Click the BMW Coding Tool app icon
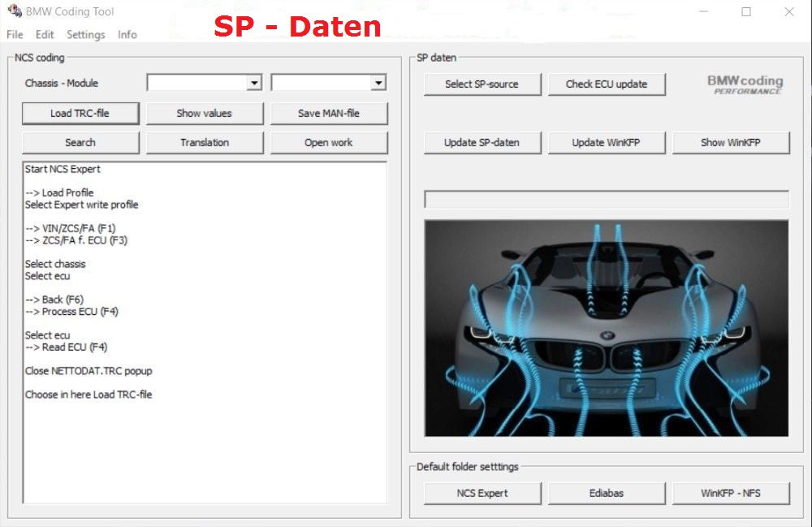Image resolution: width=812 pixels, height=527 pixels. (15, 11)
